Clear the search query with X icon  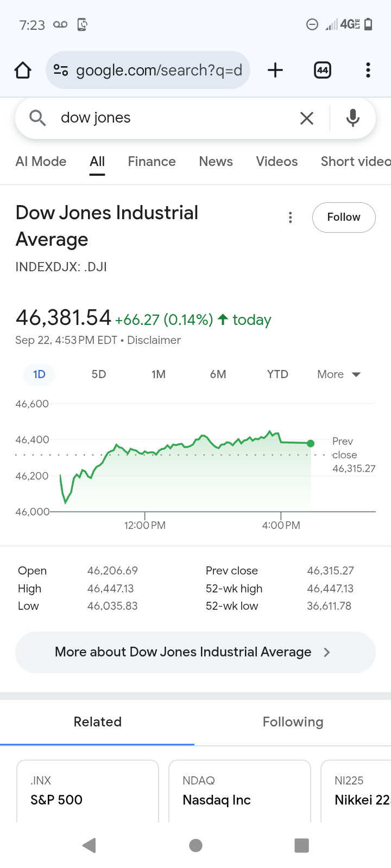click(x=307, y=118)
